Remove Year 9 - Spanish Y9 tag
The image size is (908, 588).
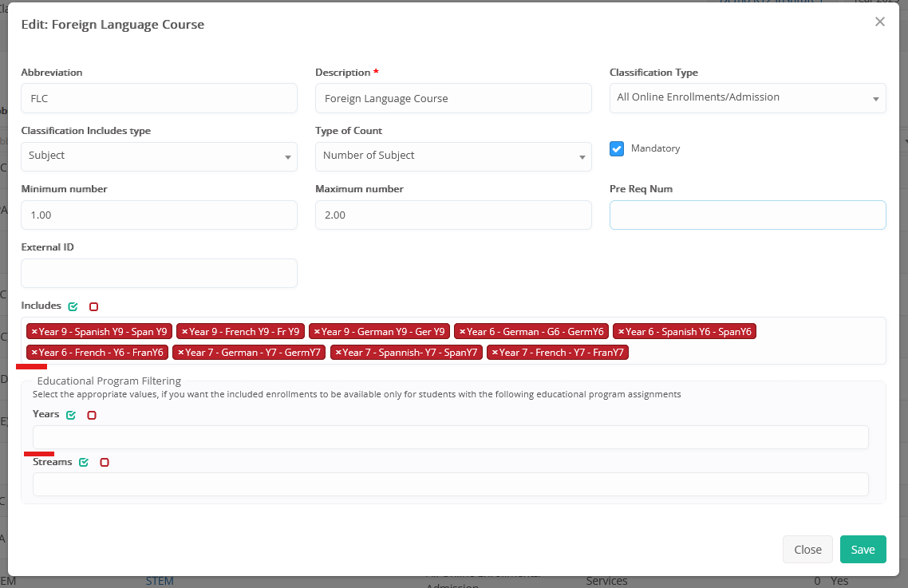pyautogui.click(x=34, y=332)
